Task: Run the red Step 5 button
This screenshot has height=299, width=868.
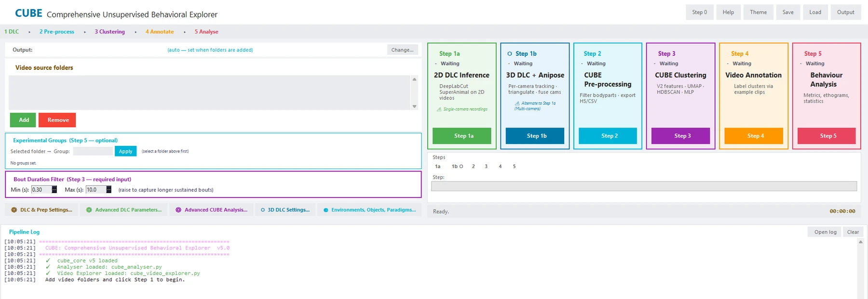Action: [x=827, y=136]
